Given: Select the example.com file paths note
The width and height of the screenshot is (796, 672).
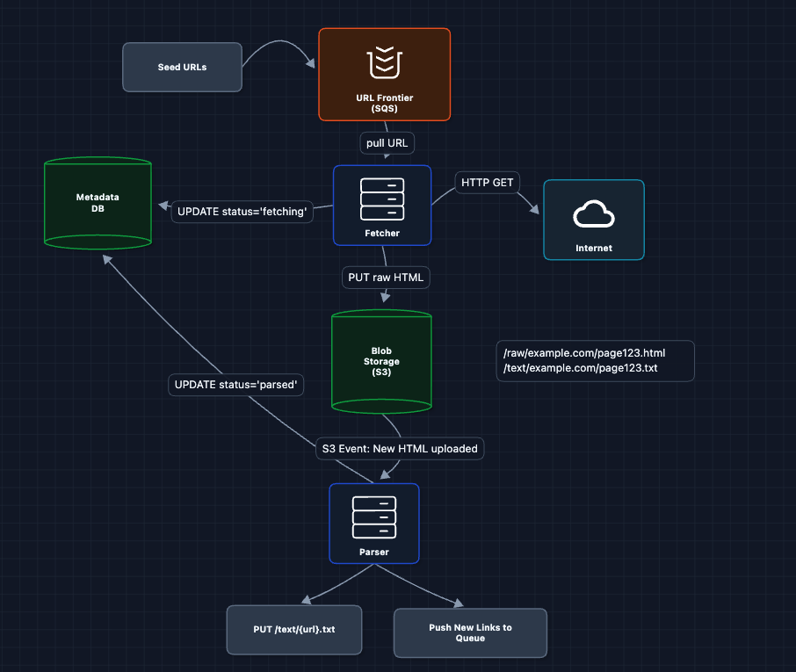Looking at the screenshot, I should 595,361.
